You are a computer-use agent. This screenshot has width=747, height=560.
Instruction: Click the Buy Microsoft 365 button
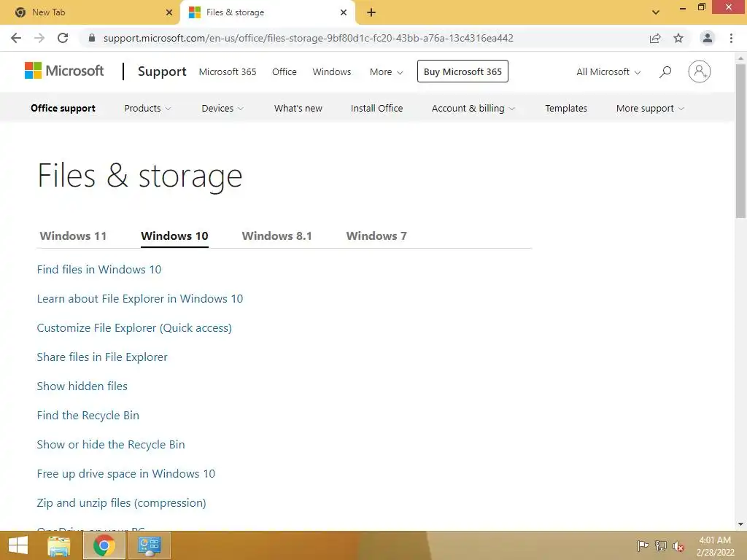coord(462,71)
